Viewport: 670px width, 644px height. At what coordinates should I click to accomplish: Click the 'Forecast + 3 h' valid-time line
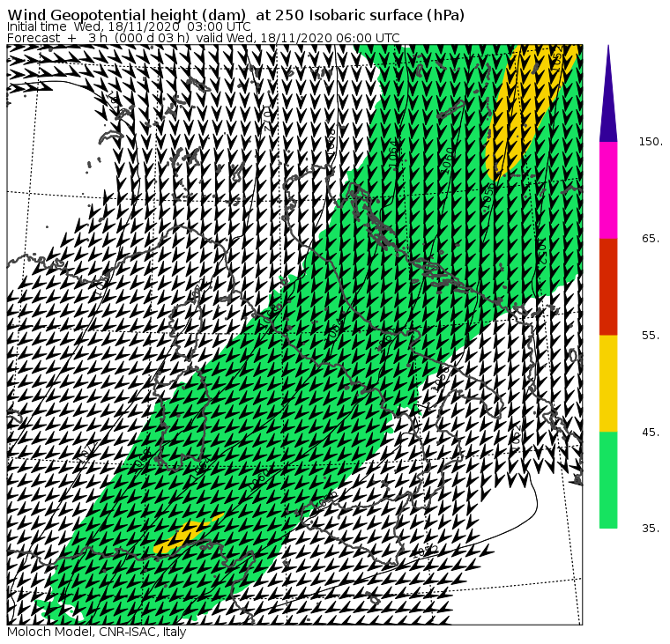(204, 38)
